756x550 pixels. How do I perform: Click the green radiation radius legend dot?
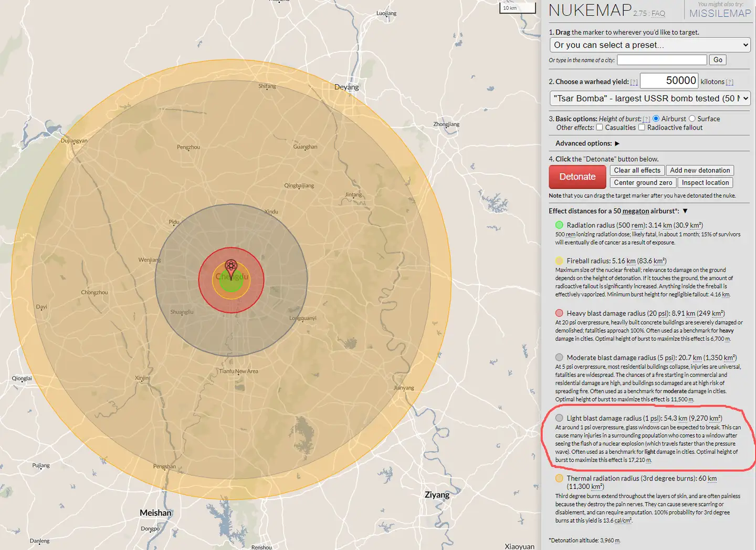coord(559,225)
